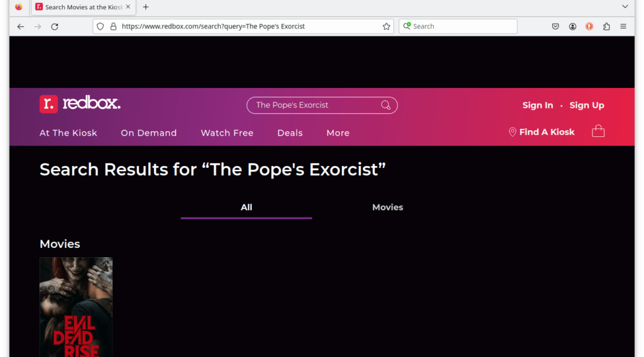Open the On Demand menu

point(149,133)
